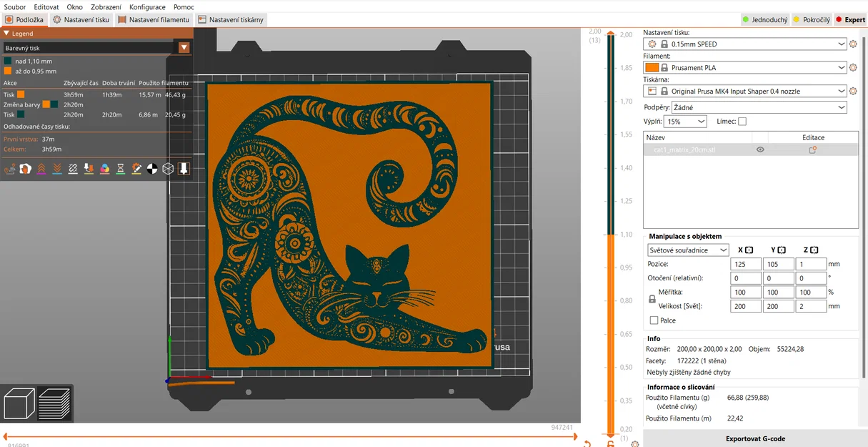Switch to Nastavení filamentu tab

coord(154,20)
